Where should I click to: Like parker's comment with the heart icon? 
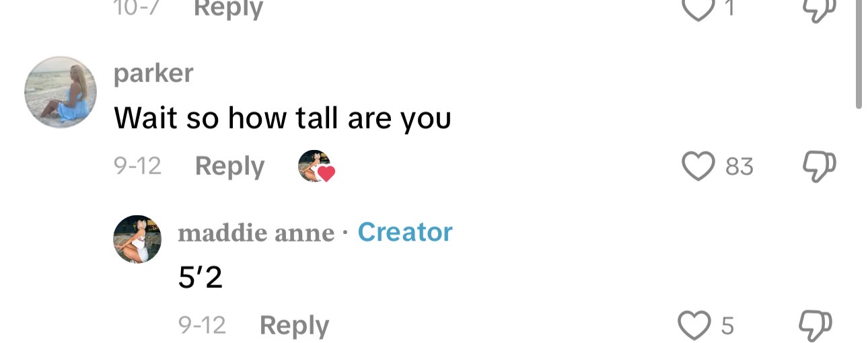coord(698,166)
